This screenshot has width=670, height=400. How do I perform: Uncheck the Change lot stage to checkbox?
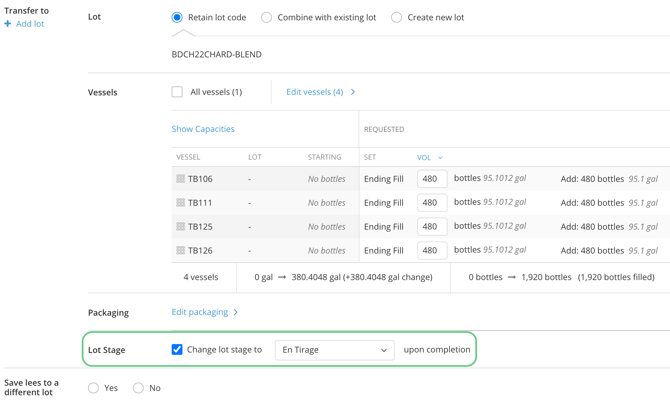pos(177,350)
